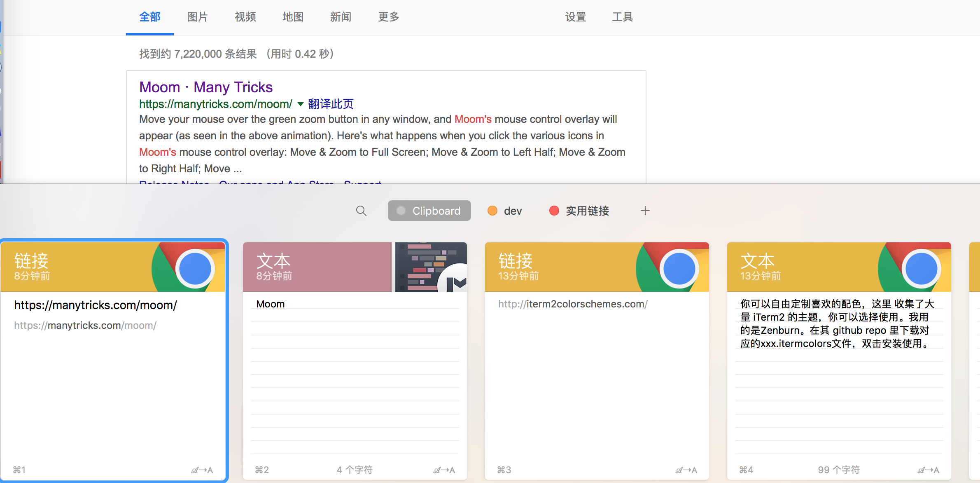Image resolution: width=980 pixels, height=483 pixels.
Task: Click the red dot of 实用链接 pinboard
Action: [554, 211]
